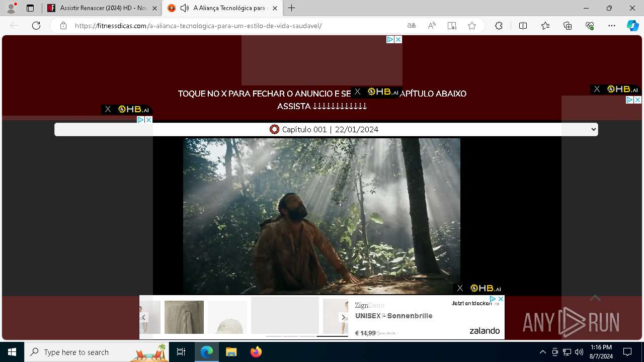Go to previous item in Zalando carousel
The height and width of the screenshot is (362, 644).
click(143, 317)
